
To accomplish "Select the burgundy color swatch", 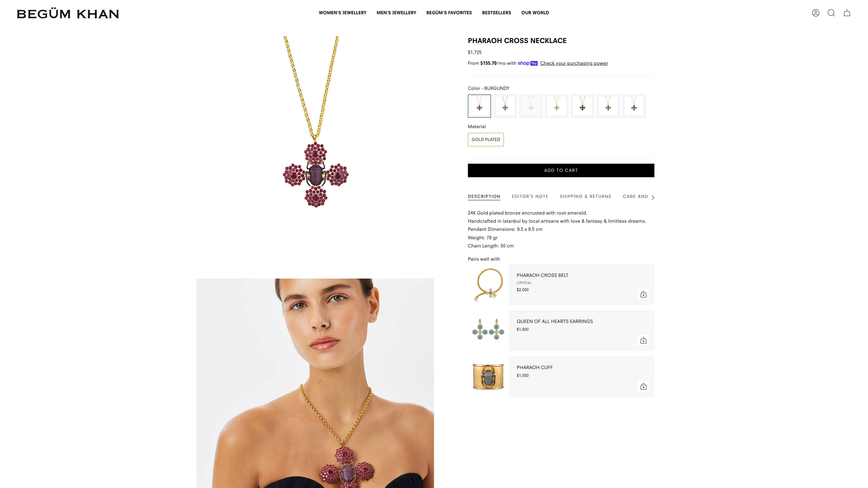I will pos(479,106).
